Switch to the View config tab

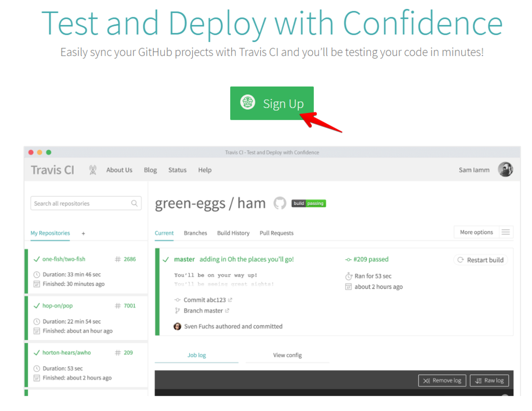[x=287, y=355]
